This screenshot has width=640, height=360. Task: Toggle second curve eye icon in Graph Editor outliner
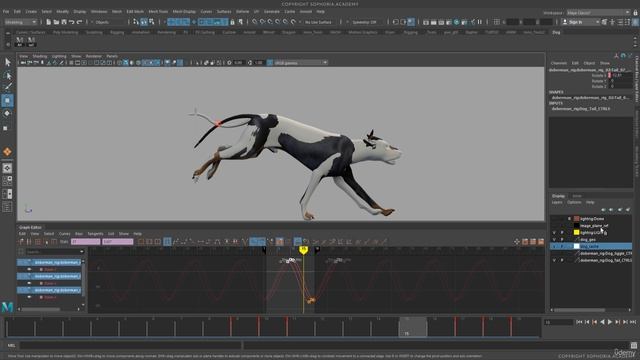pyautogui.click(x=29, y=283)
